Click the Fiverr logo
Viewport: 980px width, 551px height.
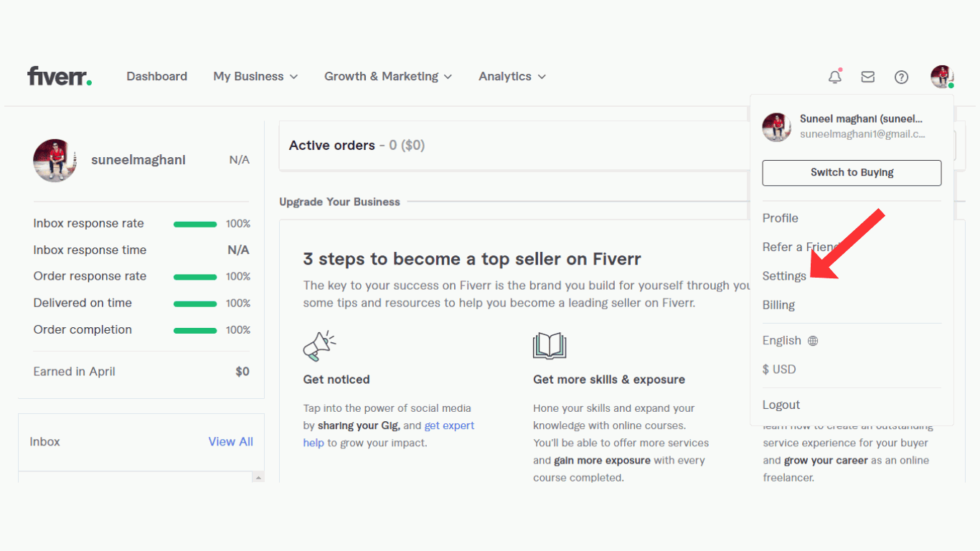[60, 76]
